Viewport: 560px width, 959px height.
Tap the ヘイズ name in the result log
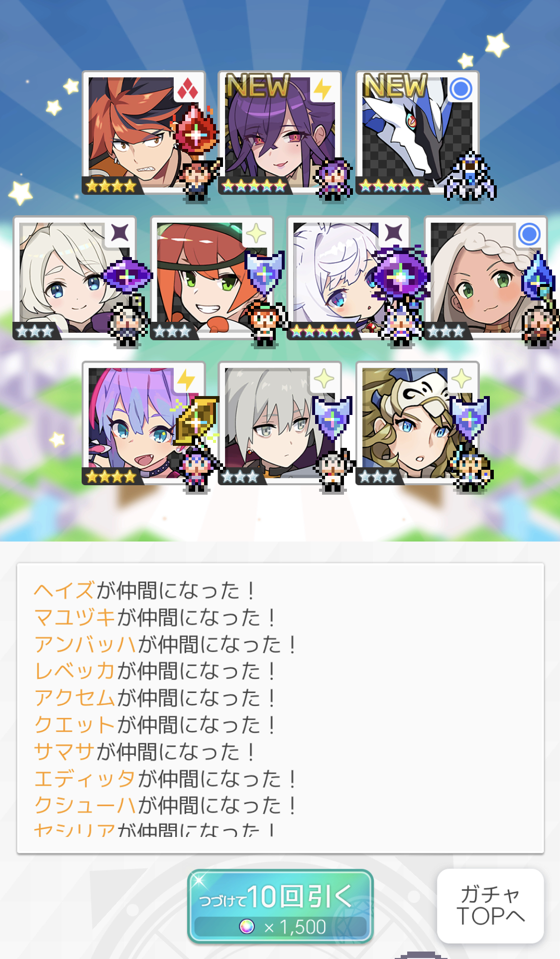pos(64,590)
